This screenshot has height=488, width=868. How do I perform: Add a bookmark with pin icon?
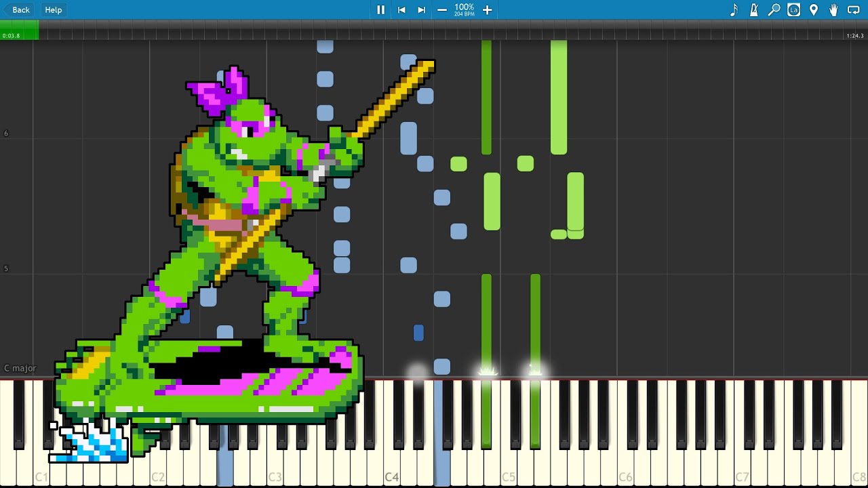pyautogui.click(x=814, y=9)
